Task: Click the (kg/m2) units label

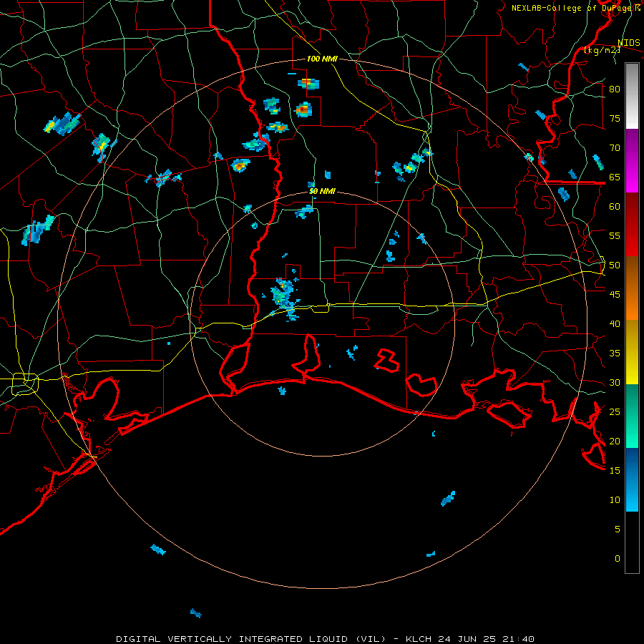Action: [602, 50]
